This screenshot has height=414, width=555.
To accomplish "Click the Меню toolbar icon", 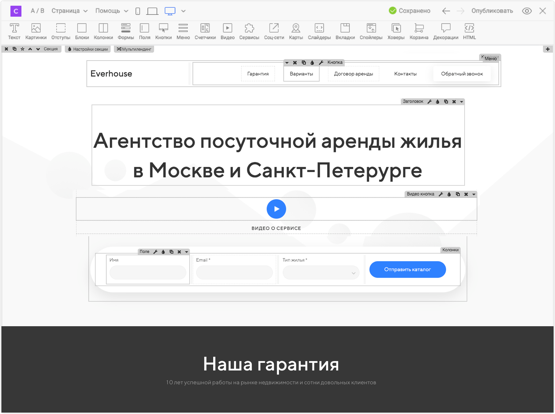I will [x=183, y=31].
